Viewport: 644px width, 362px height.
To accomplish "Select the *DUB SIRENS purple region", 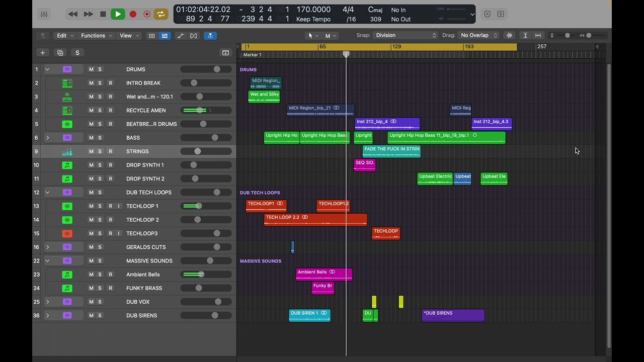I will coord(453,315).
